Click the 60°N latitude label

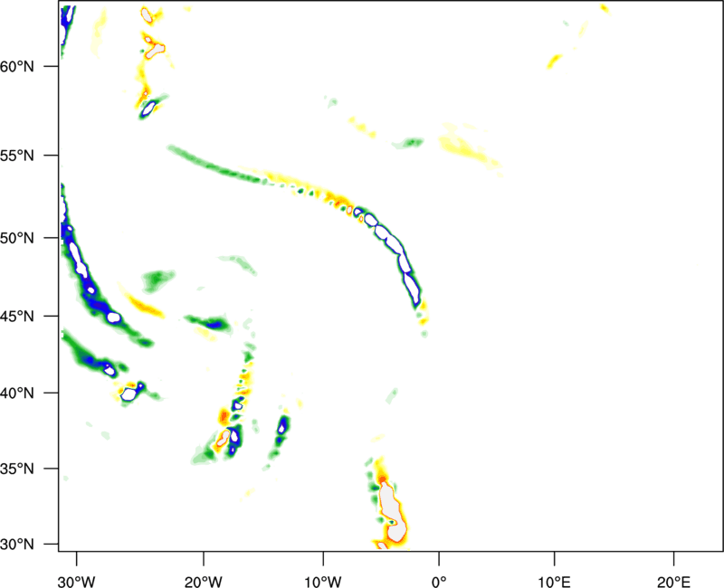click(x=17, y=66)
